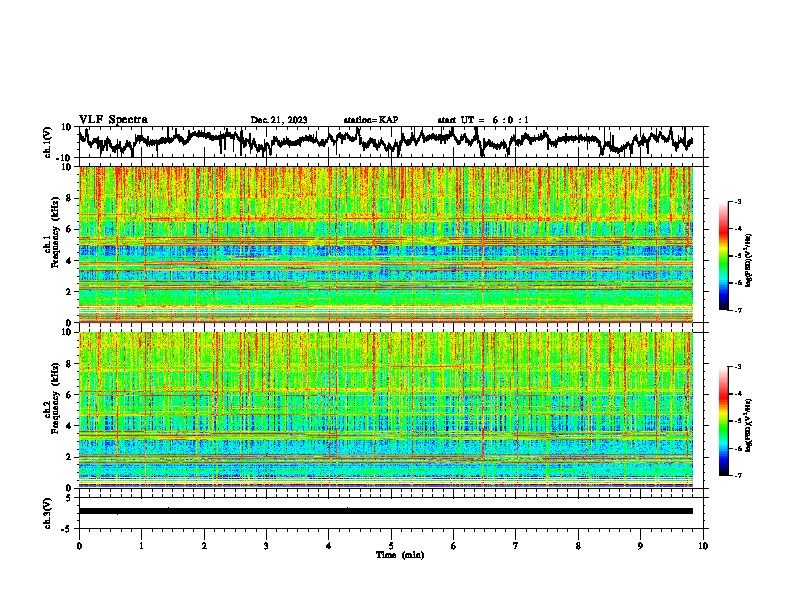Click the time axis tick label "7"
Screen dimensions: 792x612
click(x=516, y=546)
